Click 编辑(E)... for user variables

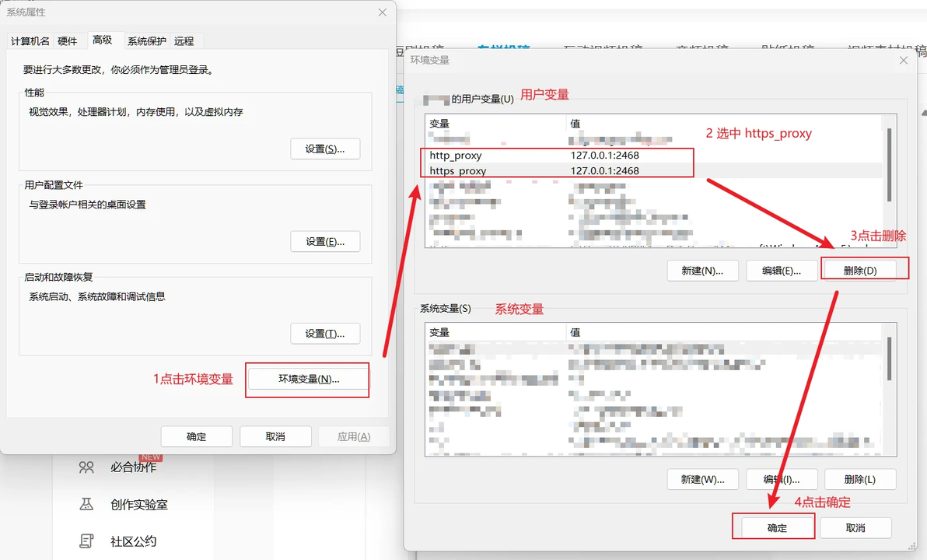pos(782,271)
